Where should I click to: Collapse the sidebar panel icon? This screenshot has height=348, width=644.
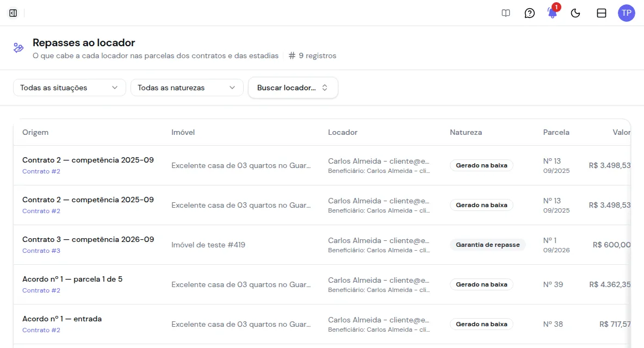tap(13, 13)
